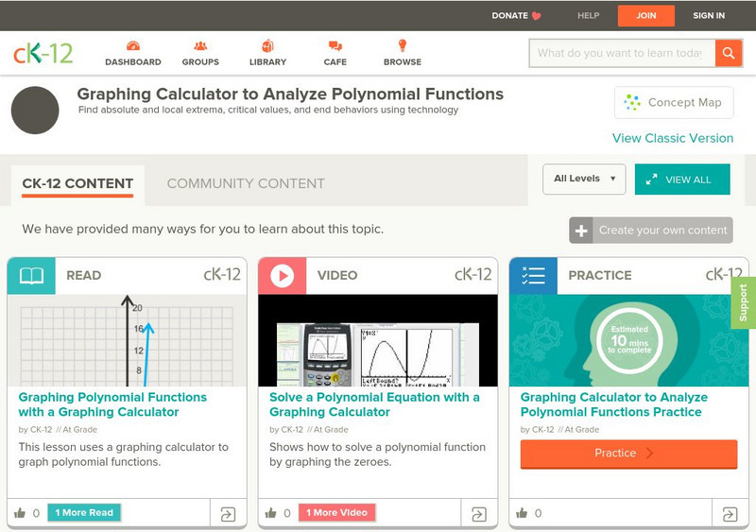Click the orange Join button
Image resolution: width=756 pixels, height=532 pixels.
tap(646, 16)
